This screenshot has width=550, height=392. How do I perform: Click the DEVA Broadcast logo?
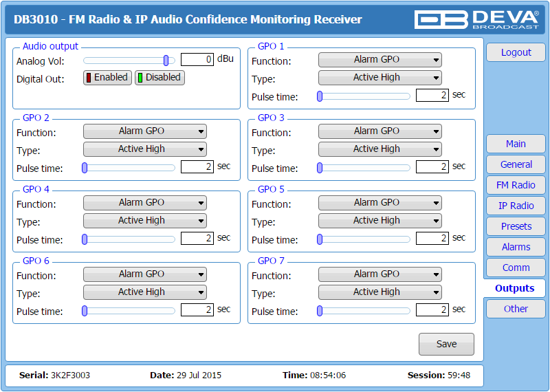click(x=476, y=20)
